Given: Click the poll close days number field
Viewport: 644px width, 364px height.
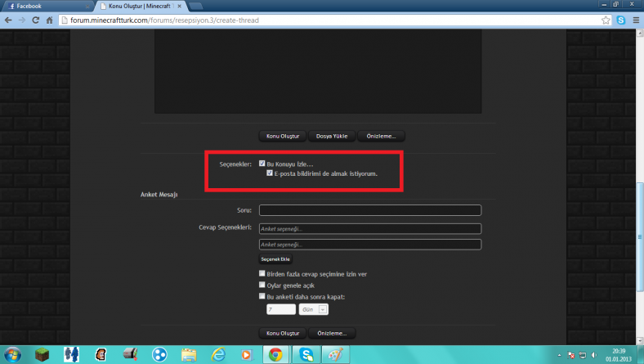Looking at the screenshot, I should 281,309.
